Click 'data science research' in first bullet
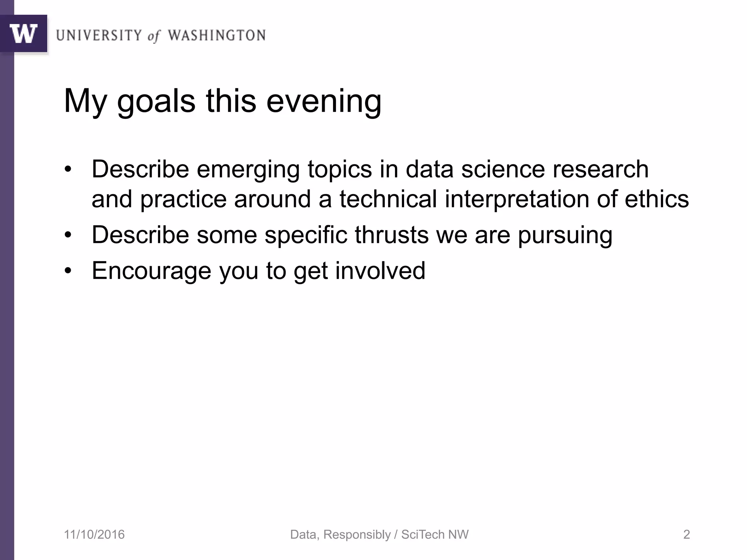The image size is (747, 560). click(527, 169)
